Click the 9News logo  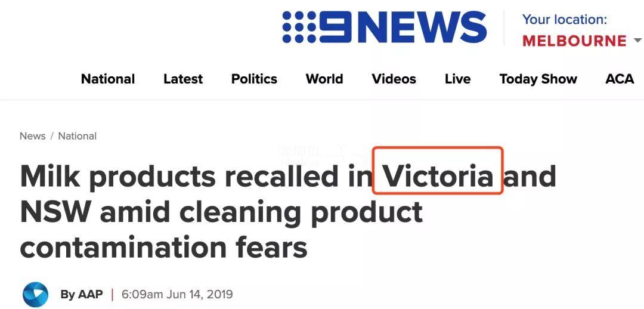point(385,27)
